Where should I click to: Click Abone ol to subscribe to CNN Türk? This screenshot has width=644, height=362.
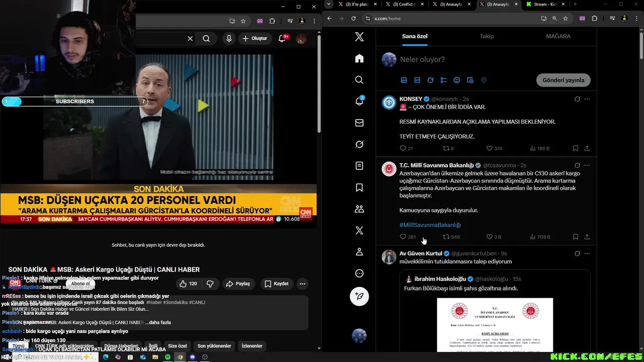pyautogui.click(x=80, y=284)
